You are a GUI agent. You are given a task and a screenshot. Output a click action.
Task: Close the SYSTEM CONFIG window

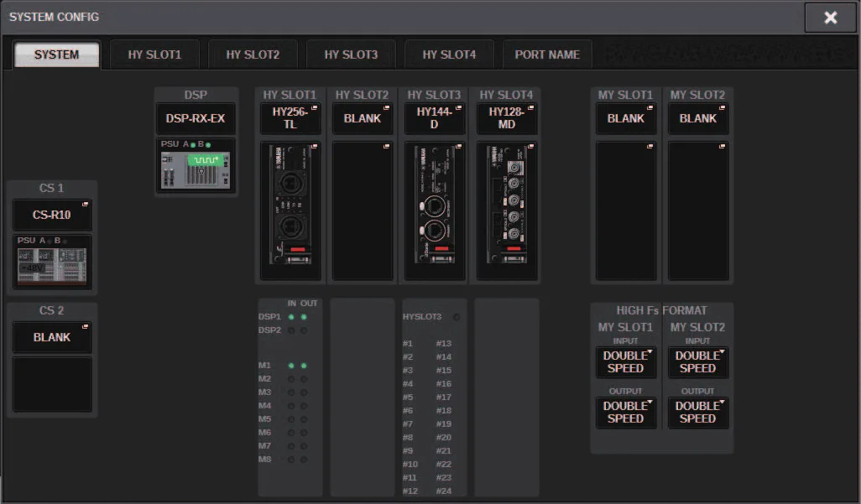[830, 18]
